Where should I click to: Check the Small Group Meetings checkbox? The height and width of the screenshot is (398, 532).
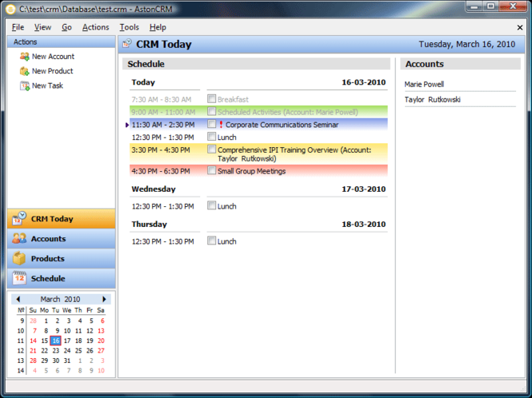point(211,170)
